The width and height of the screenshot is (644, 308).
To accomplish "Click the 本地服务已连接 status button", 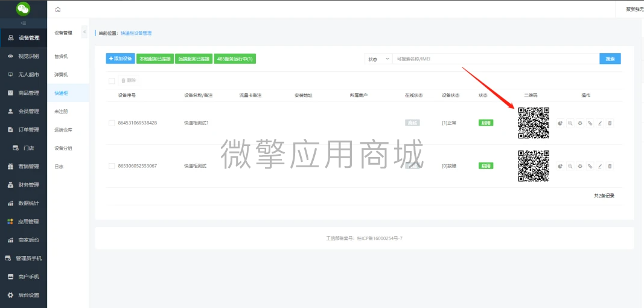I will (x=155, y=59).
